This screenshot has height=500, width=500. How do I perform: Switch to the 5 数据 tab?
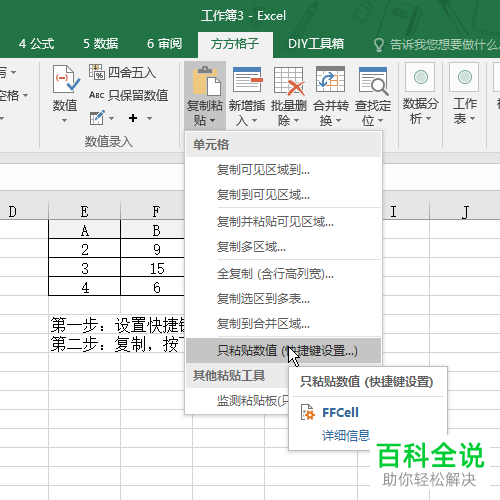click(x=101, y=44)
